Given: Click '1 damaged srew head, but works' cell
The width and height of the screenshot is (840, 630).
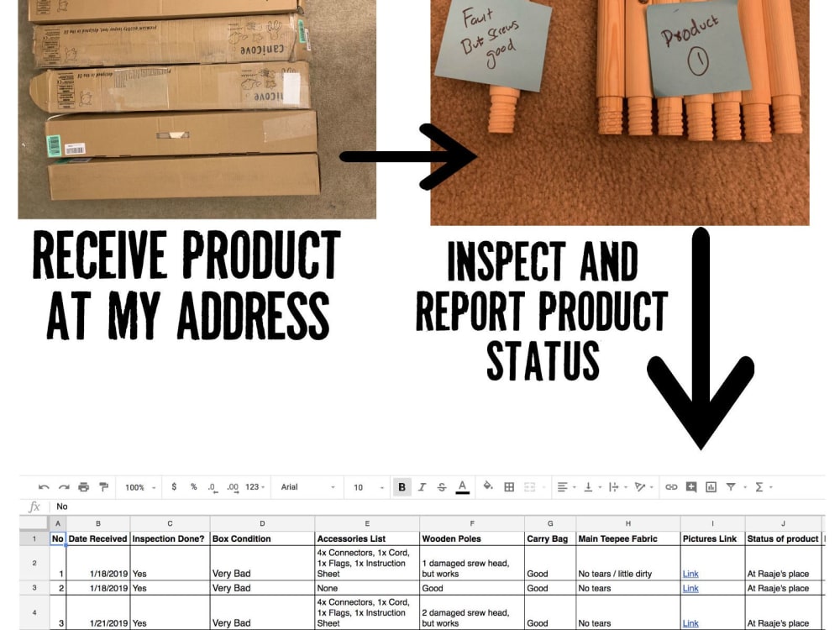Looking at the screenshot, I should 472,563.
